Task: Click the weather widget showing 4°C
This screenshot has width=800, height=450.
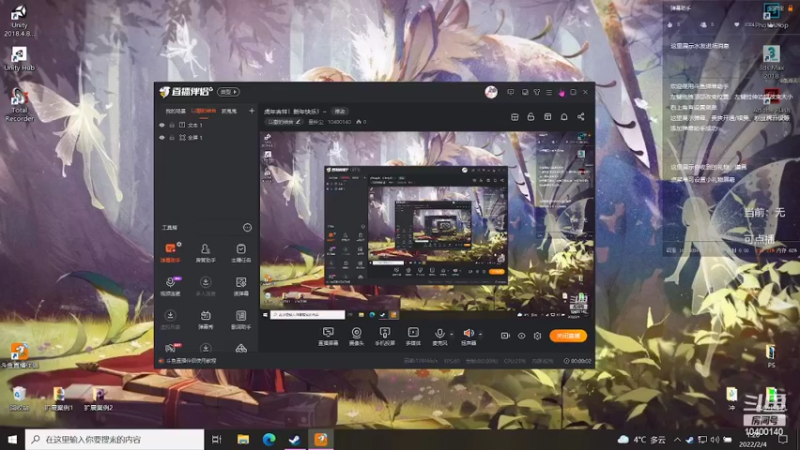Action: pos(641,439)
